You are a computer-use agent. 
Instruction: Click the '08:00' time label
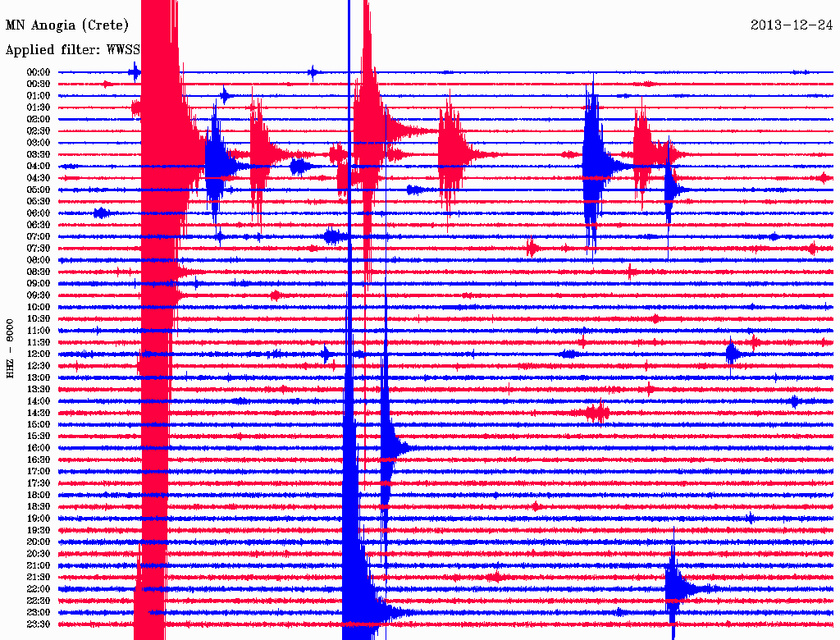pos(39,260)
